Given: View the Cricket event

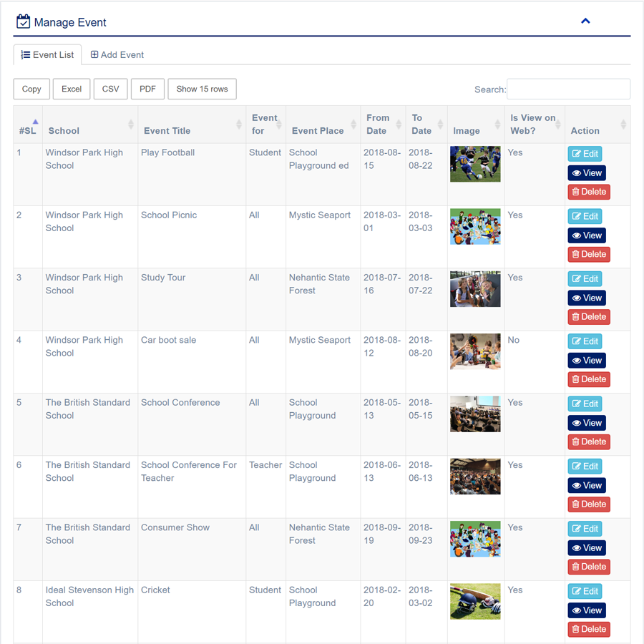Looking at the screenshot, I should (587, 610).
